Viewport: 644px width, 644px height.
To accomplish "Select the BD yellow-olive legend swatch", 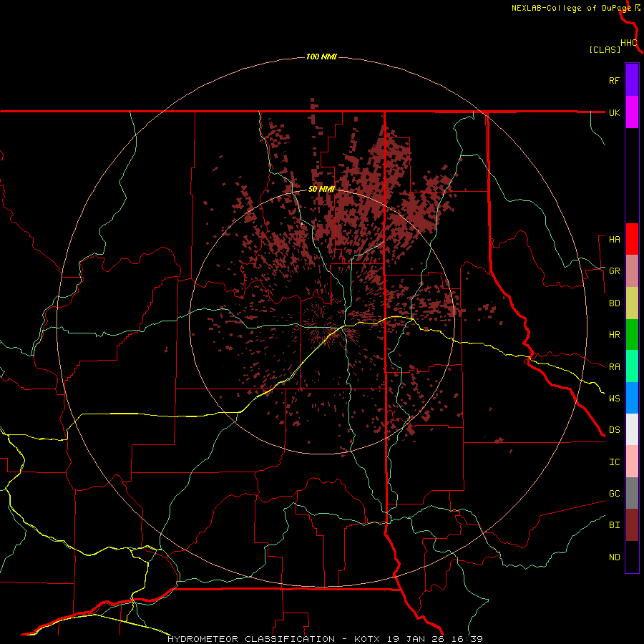I will tap(632, 303).
